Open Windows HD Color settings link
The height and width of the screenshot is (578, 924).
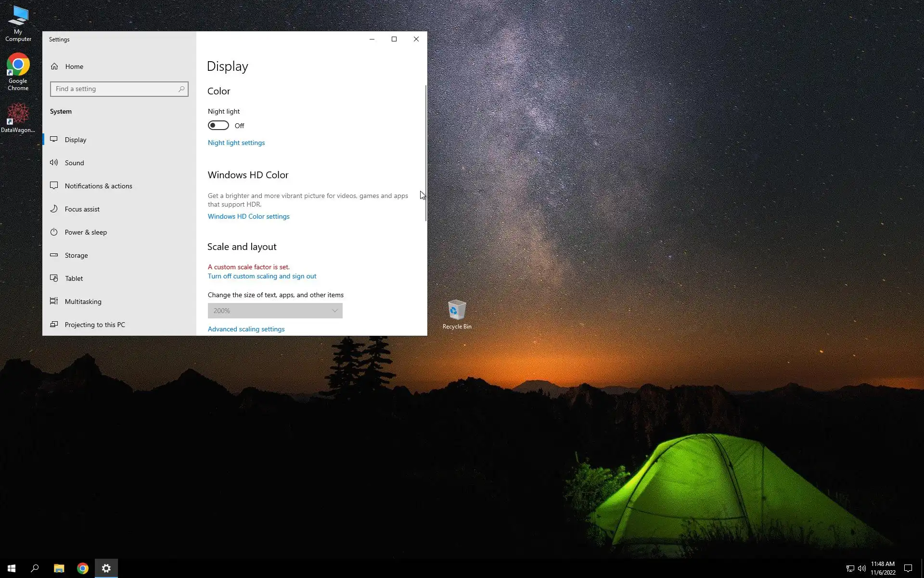tap(248, 216)
